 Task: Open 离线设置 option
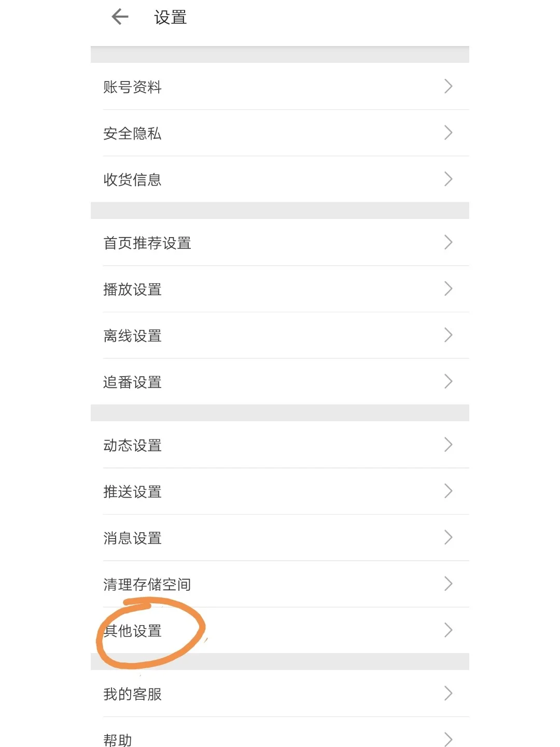280,335
